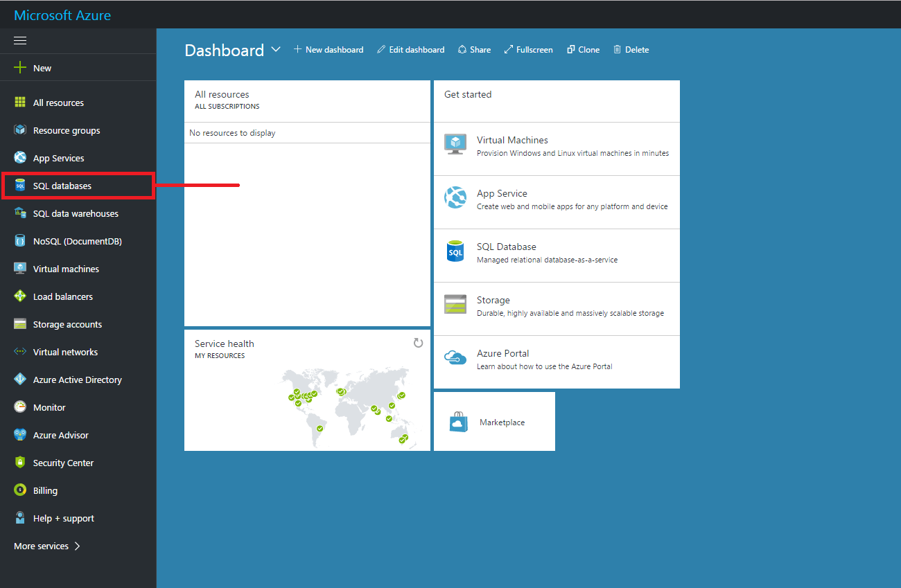Open Virtual machines sidebar entry
The image size is (901, 588).
click(x=78, y=269)
